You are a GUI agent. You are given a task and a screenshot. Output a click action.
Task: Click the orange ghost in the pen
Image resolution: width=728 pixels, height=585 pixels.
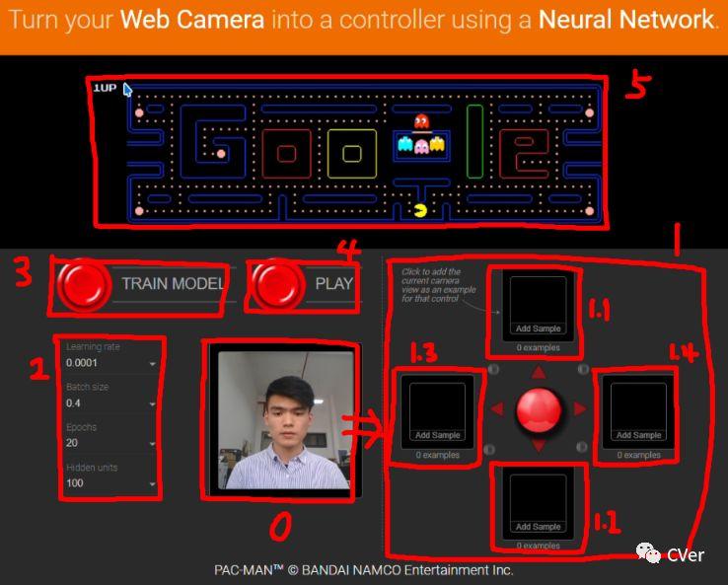437,144
